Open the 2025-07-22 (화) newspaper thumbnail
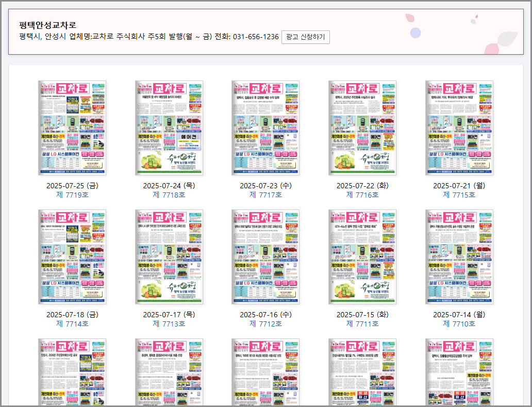The image size is (532, 407). pos(362,128)
